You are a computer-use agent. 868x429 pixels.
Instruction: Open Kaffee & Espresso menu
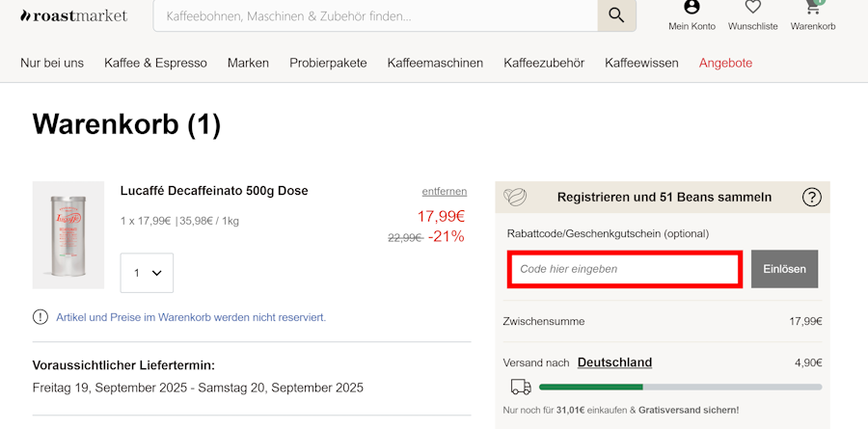(155, 63)
